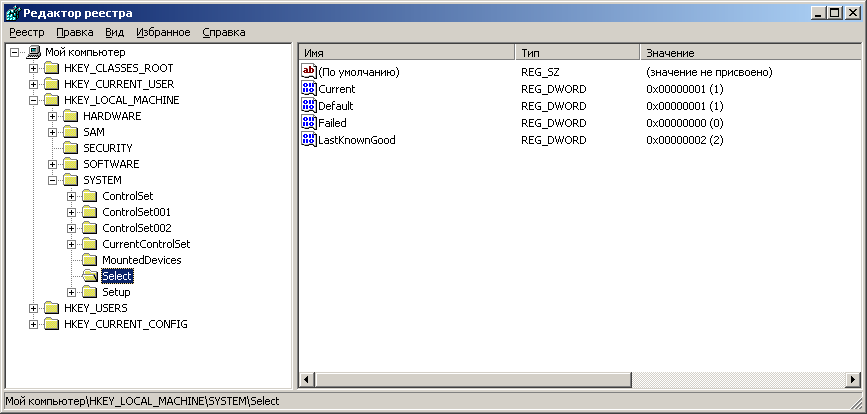Image resolution: width=867 pixels, height=414 pixels.
Task: Collapse the Мой компьютер root node
Action: [x=14, y=53]
